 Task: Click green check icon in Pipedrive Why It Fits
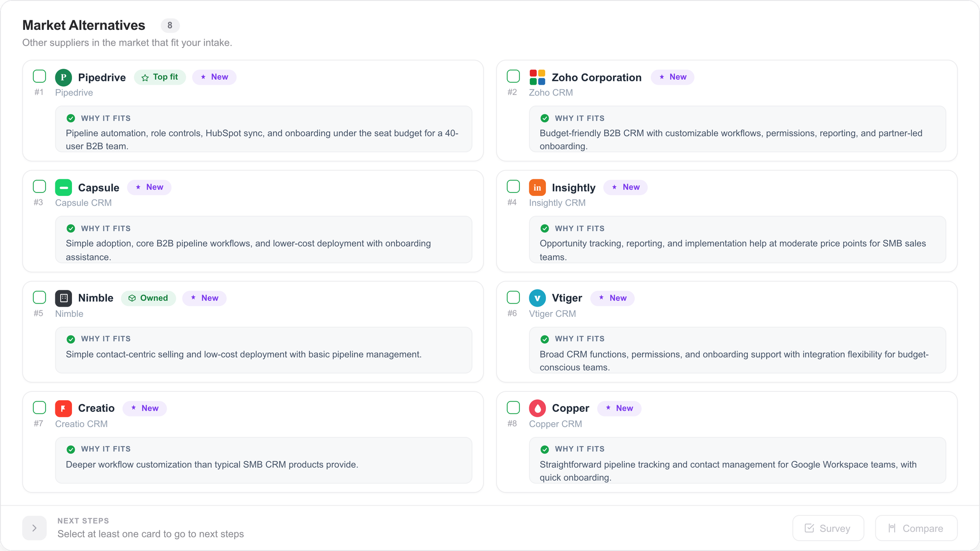click(x=71, y=119)
